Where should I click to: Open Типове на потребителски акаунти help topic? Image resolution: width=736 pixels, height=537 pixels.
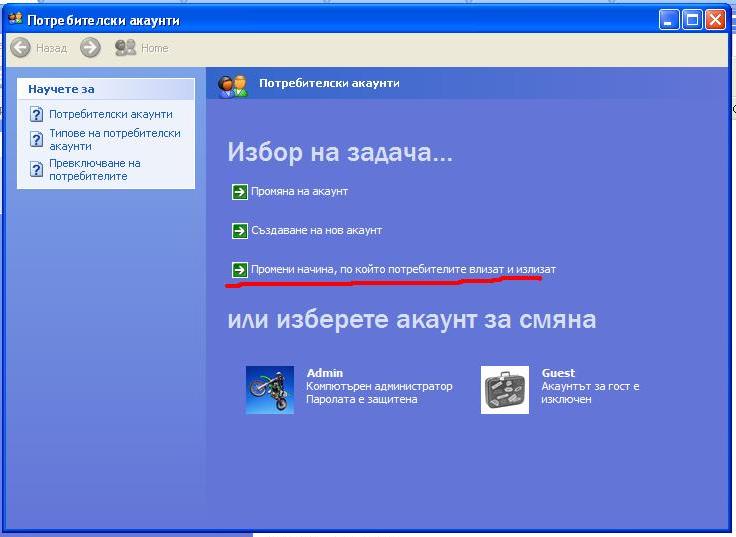(115, 140)
